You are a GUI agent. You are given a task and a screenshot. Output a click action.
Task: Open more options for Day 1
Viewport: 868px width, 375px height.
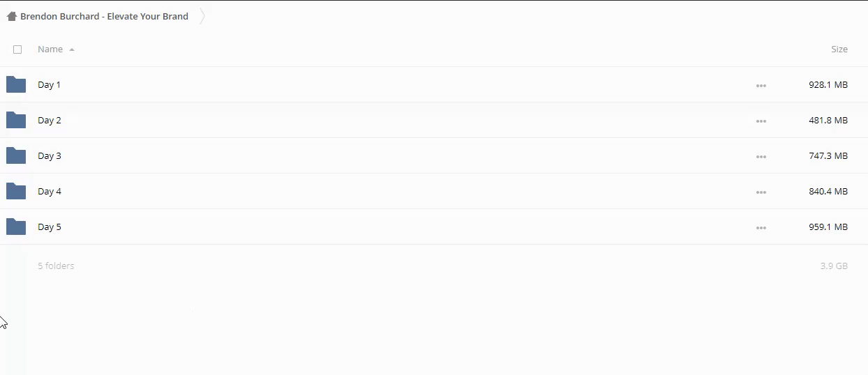pos(761,86)
